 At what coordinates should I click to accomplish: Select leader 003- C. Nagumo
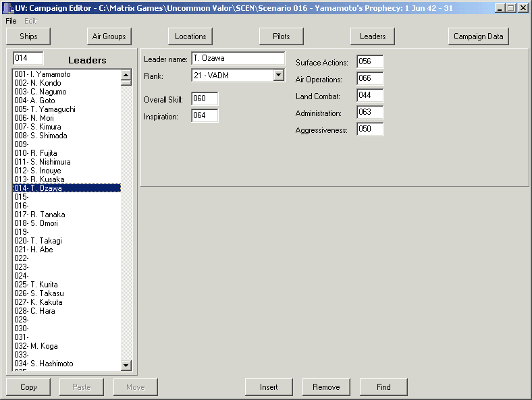[x=66, y=92]
